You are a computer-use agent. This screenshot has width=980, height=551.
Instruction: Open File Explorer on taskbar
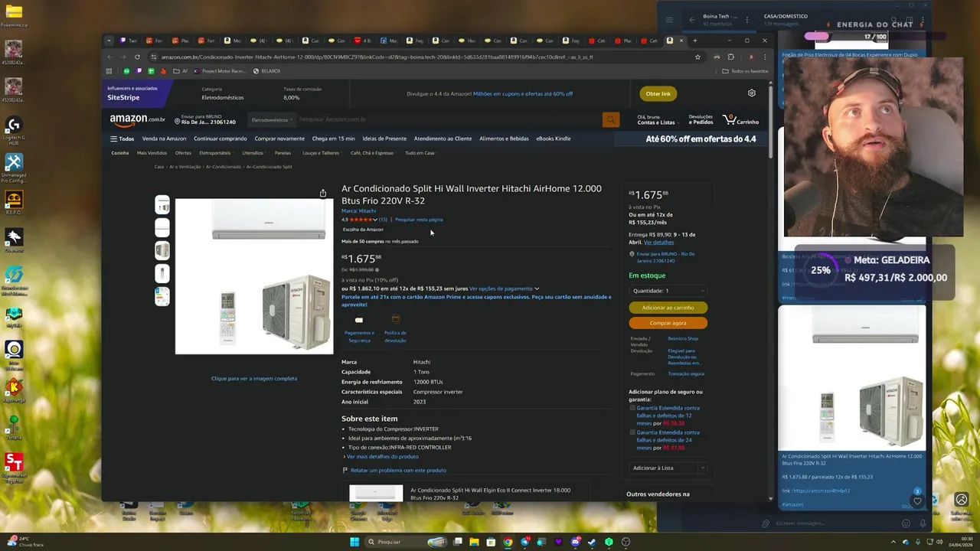474,542
